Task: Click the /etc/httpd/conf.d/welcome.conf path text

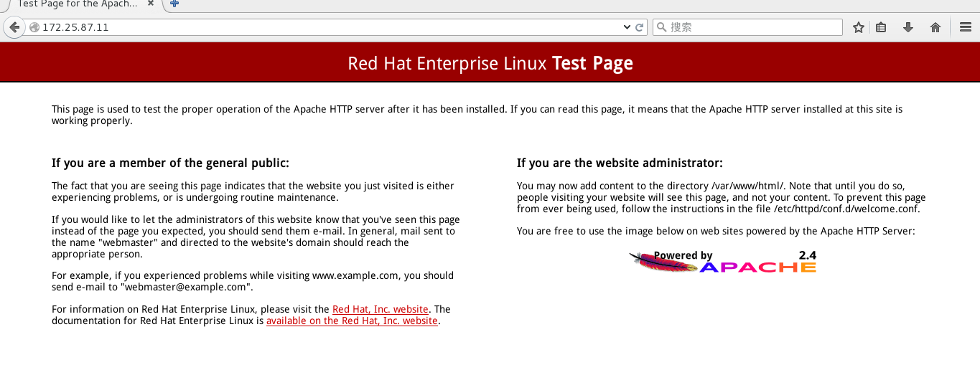Action: (846, 209)
